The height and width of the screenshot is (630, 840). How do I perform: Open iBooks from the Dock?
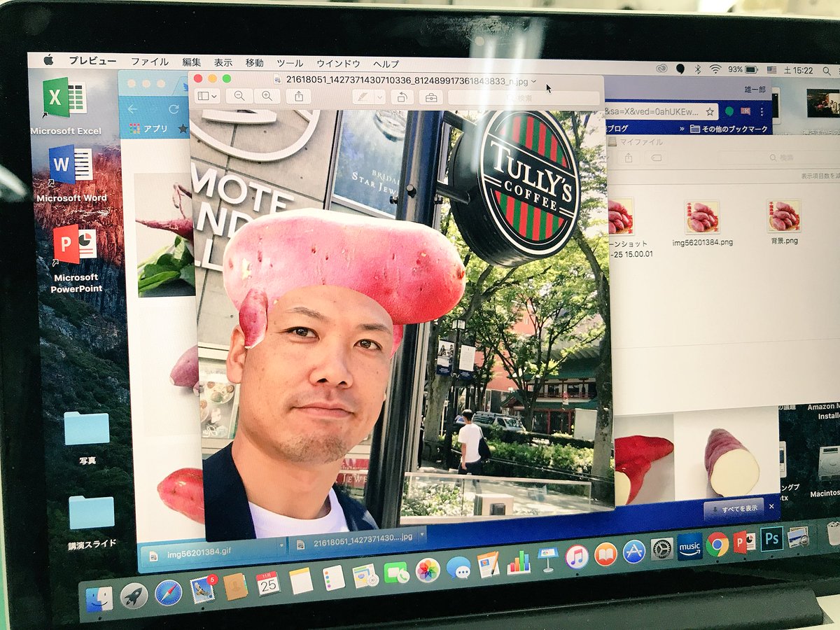point(605,554)
